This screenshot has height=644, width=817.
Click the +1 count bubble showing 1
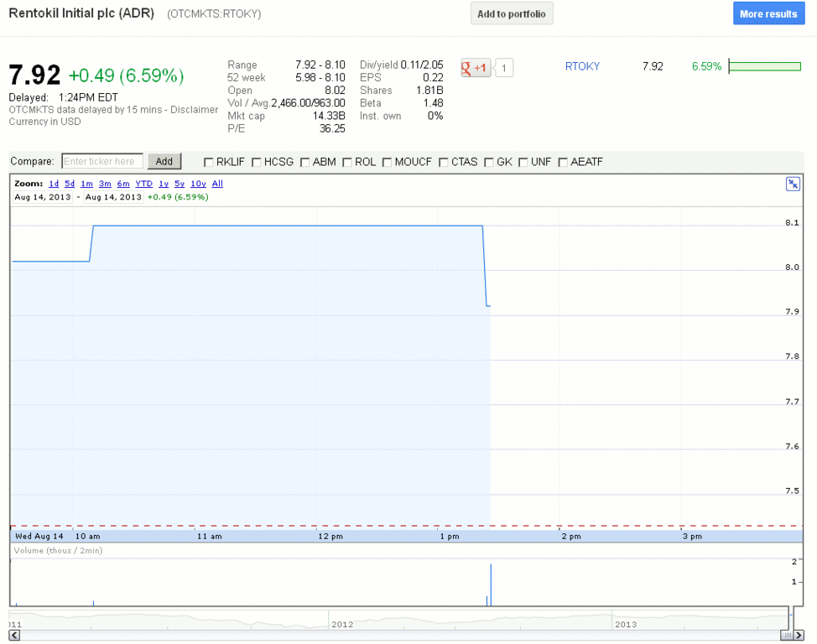tap(504, 68)
